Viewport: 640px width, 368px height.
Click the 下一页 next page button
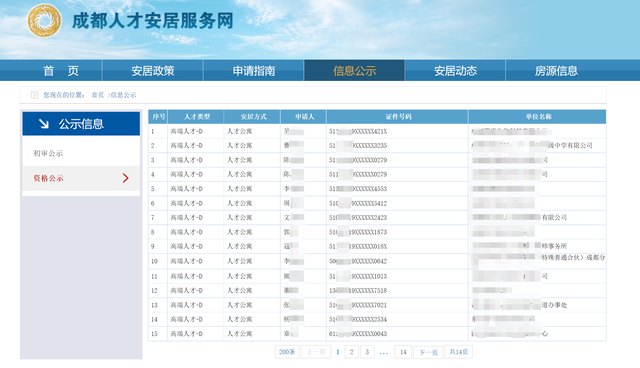(x=428, y=352)
